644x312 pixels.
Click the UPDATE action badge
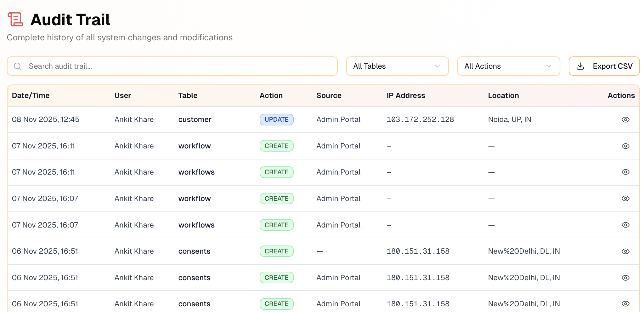coord(276,119)
